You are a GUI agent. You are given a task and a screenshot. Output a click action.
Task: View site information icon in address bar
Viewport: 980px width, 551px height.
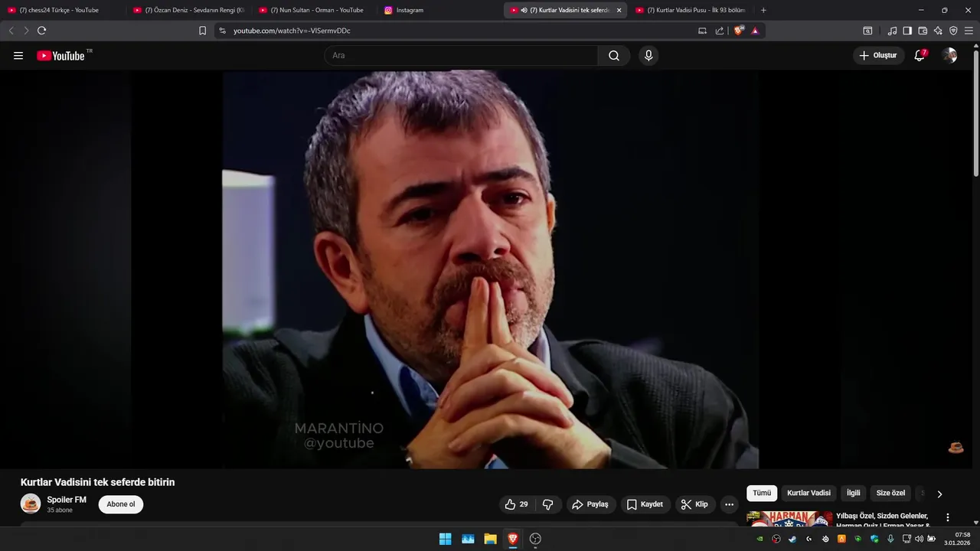pos(222,31)
